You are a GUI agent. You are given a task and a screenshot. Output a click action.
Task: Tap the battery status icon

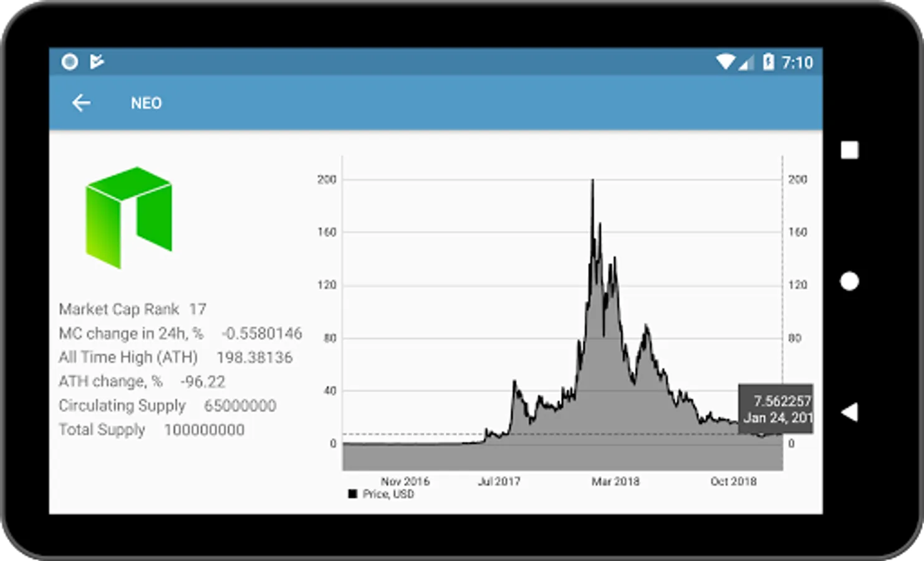(x=768, y=62)
